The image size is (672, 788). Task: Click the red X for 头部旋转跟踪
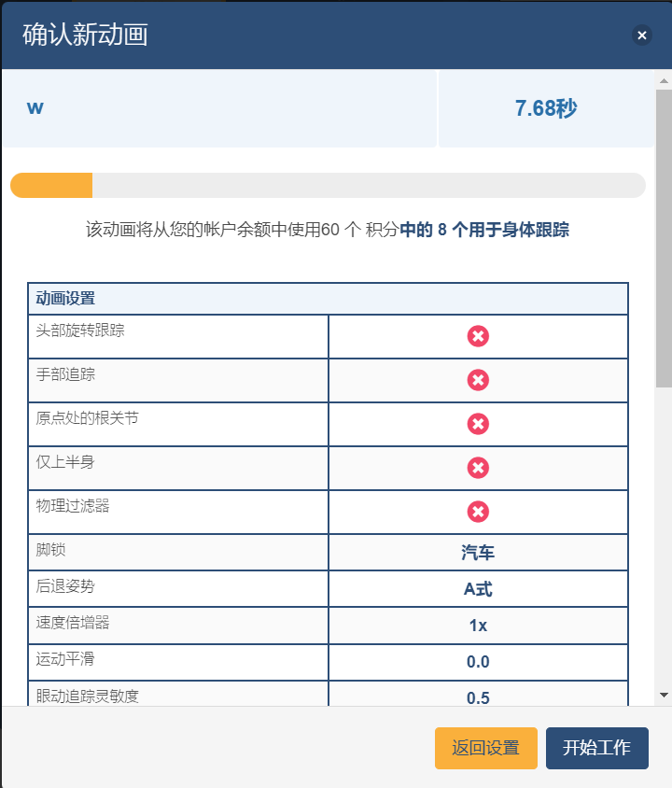(478, 336)
